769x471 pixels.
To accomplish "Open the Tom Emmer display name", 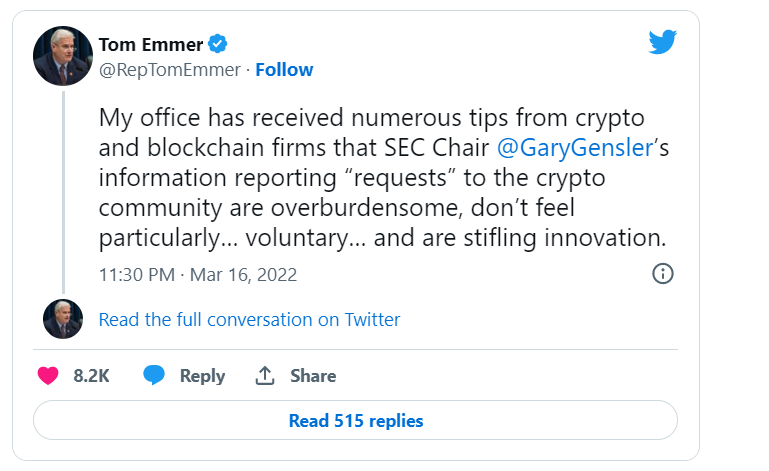I will point(151,44).
